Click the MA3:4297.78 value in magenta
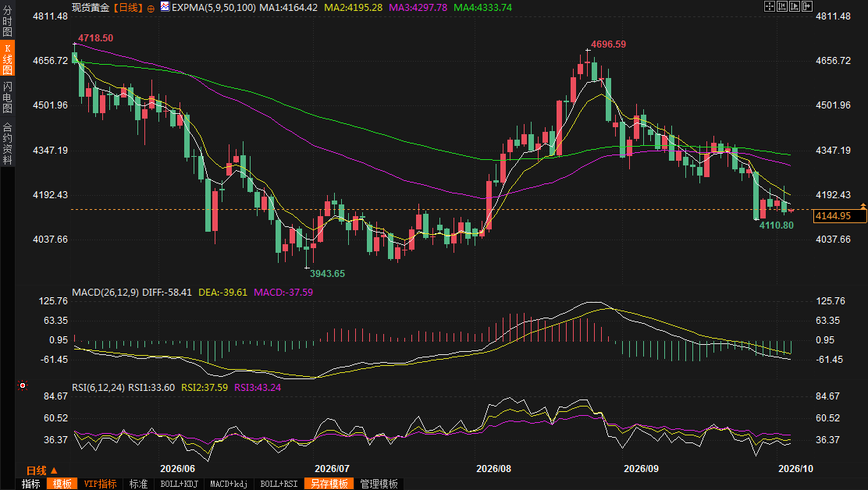Image resolution: width=868 pixels, height=490 pixels. pyautogui.click(x=418, y=8)
